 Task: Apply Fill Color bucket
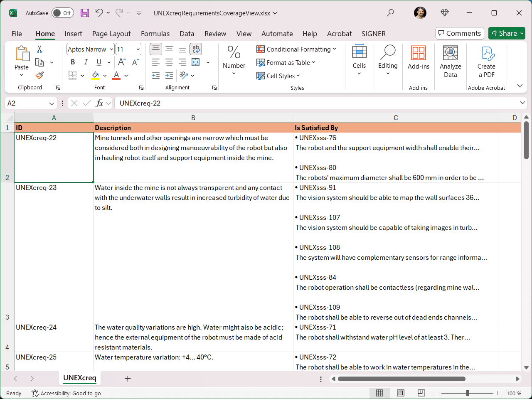(x=96, y=75)
